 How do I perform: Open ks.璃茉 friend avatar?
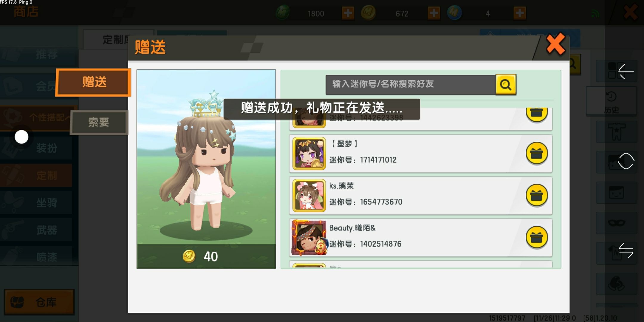tap(309, 196)
